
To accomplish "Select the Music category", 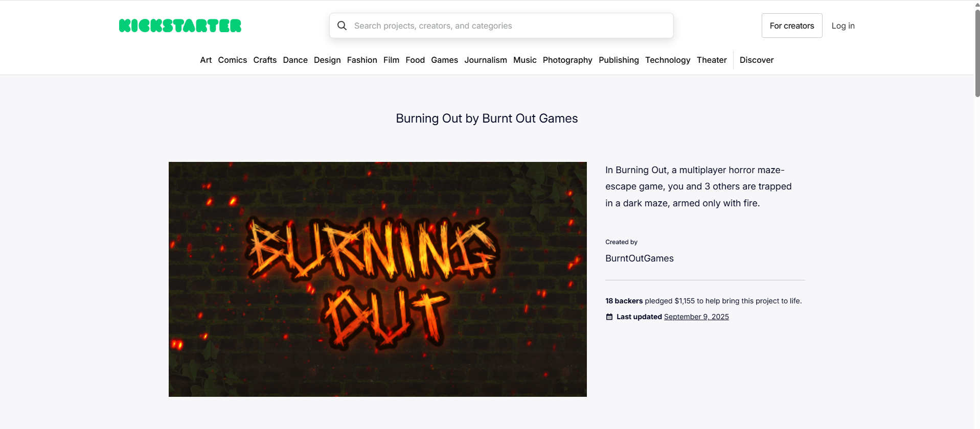I will tap(525, 60).
